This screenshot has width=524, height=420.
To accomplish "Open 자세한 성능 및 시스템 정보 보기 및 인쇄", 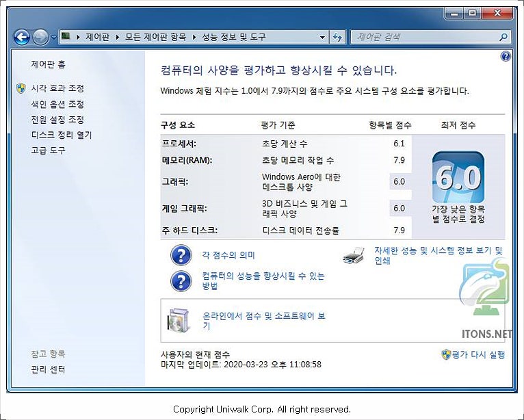I will click(438, 255).
